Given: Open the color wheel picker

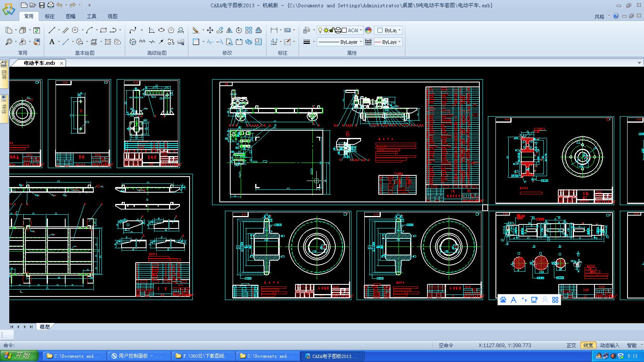Looking at the screenshot, I should pos(368,30).
